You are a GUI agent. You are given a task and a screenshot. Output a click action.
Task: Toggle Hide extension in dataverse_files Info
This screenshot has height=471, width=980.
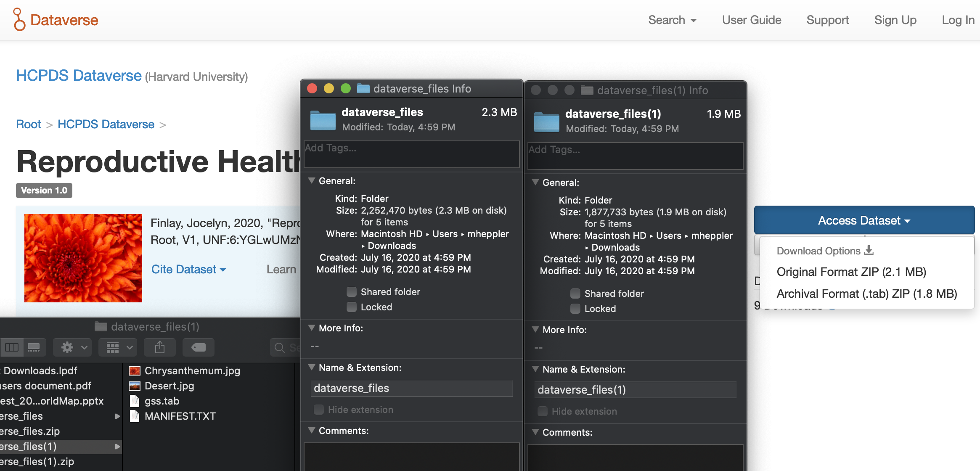(319, 410)
